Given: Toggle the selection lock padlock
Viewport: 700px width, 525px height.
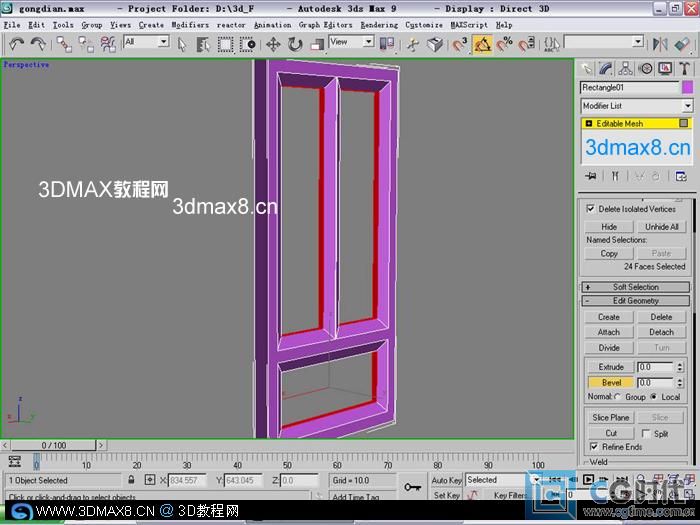Looking at the screenshot, I should click(x=131, y=479).
